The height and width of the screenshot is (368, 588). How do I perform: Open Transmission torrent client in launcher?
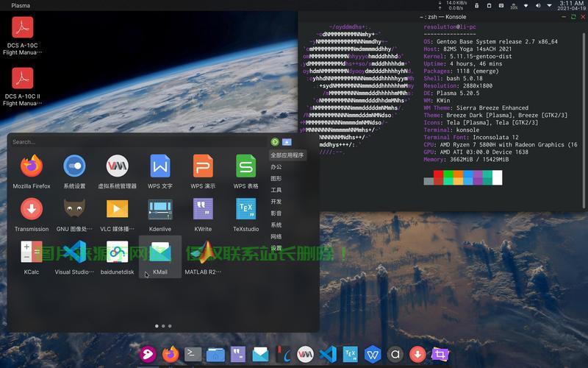coord(32,210)
